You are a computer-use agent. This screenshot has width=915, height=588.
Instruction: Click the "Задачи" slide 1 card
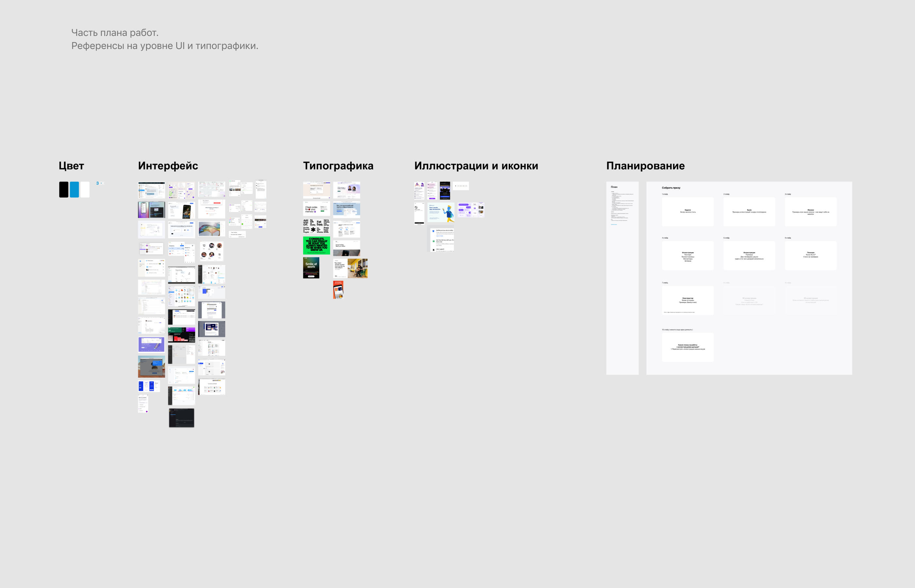688,212
